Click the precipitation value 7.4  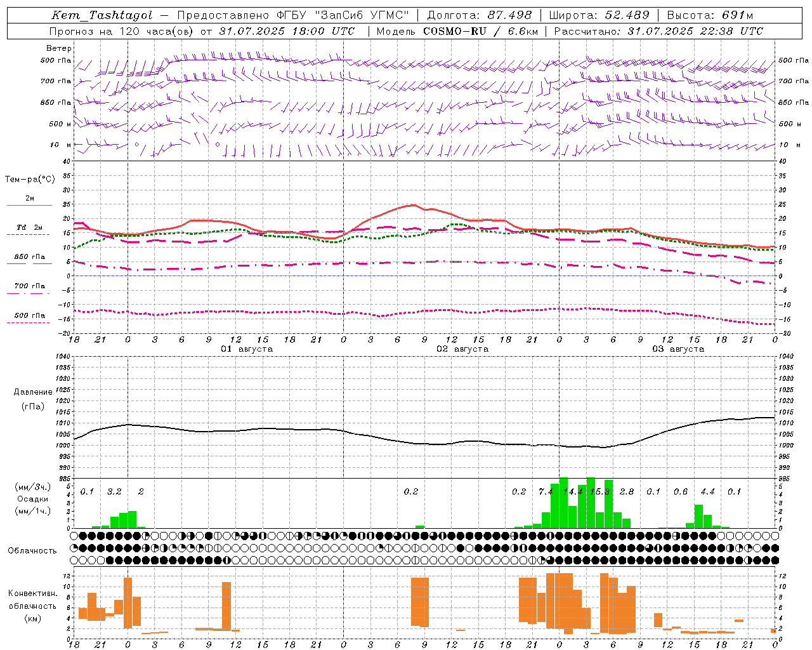click(x=546, y=492)
